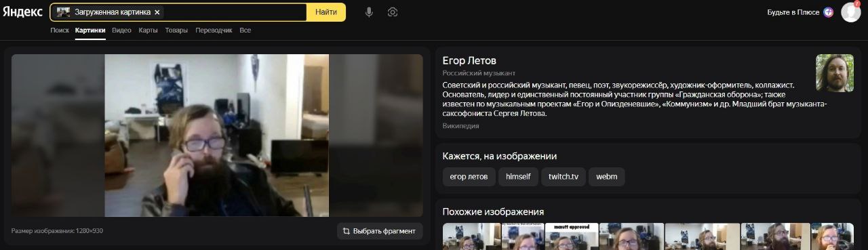Switch to Поиск tab
The height and width of the screenshot is (250, 868).
click(x=60, y=30)
